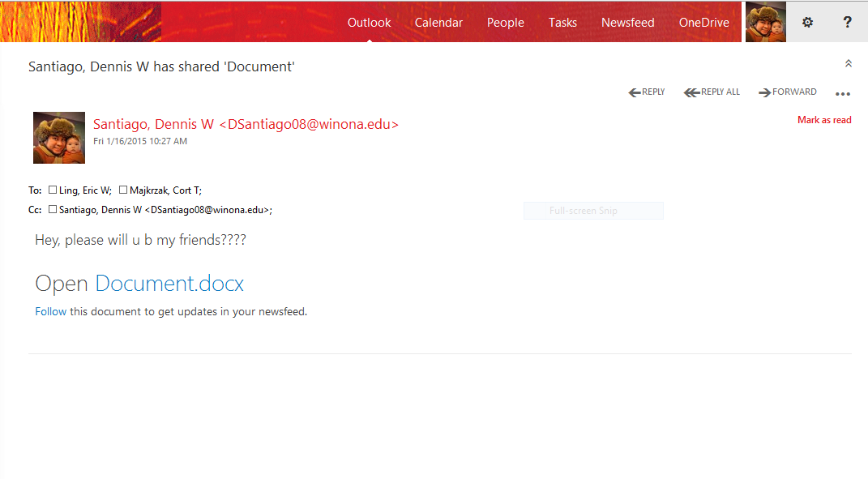The width and height of the screenshot is (868, 479).
Task: Collapse the message header with double chevron
Action: (848, 63)
